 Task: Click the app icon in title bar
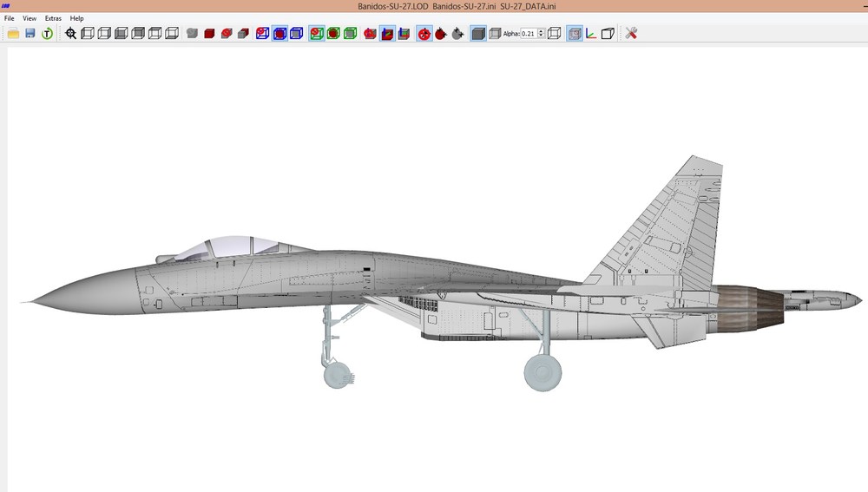click(6, 6)
